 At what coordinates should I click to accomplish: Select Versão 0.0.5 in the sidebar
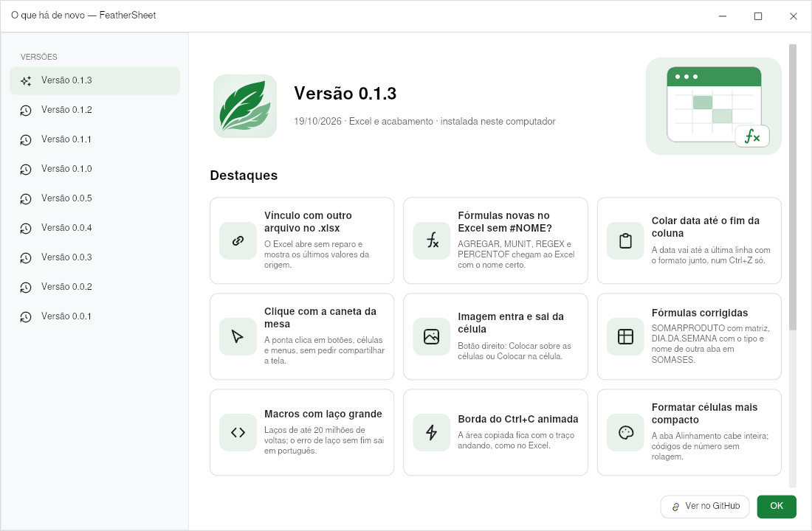point(94,198)
